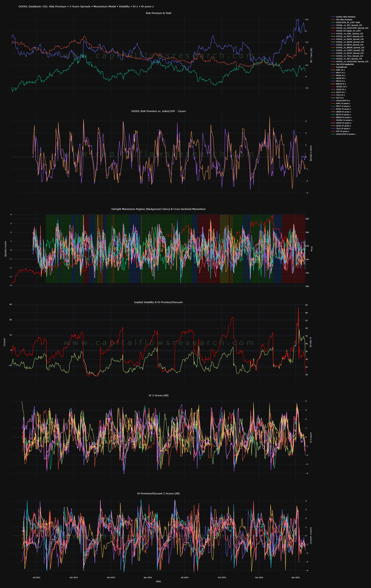Hide USGG10YR IV-z series
Viewport: 371px width, 588px height.
point(340,101)
